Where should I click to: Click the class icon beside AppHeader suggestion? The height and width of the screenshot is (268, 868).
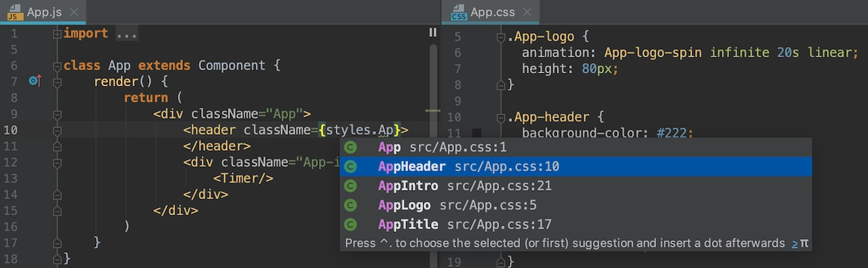pos(351,167)
